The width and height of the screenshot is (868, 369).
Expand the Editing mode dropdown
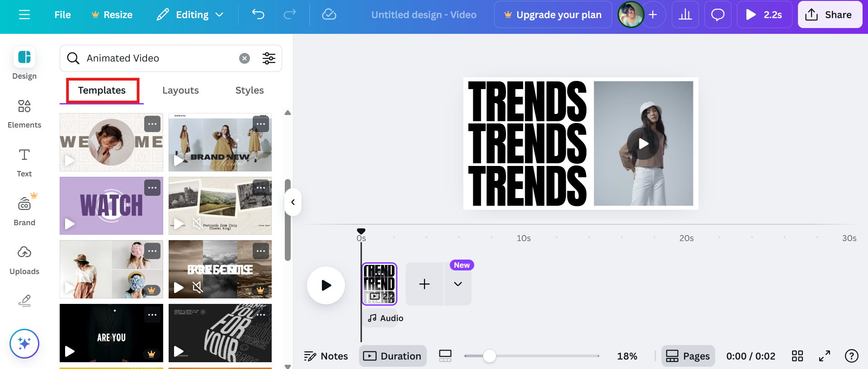coord(190,15)
